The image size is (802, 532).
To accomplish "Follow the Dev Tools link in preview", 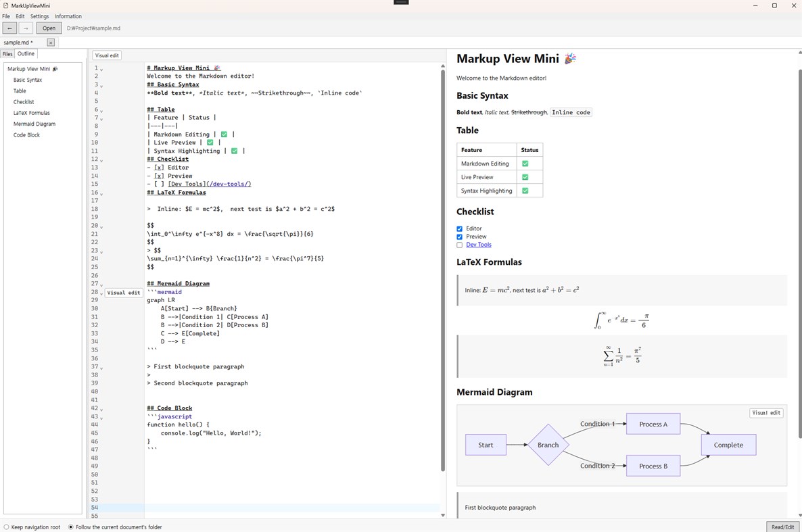I will click(479, 245).
